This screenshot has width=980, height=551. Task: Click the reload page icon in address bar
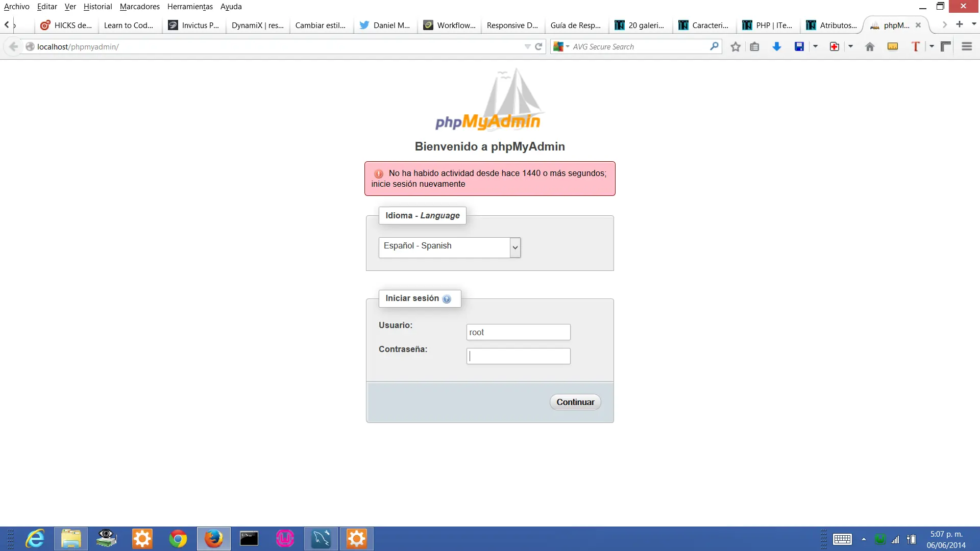point(539,46)
